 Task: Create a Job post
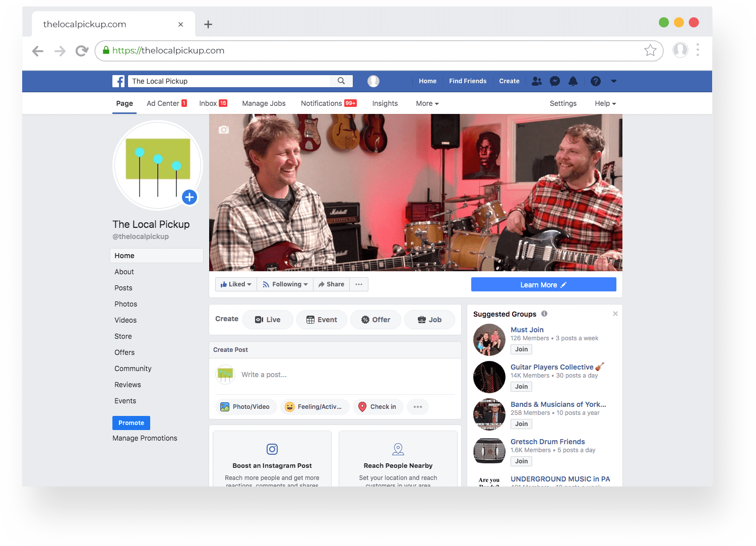[430, 320]
